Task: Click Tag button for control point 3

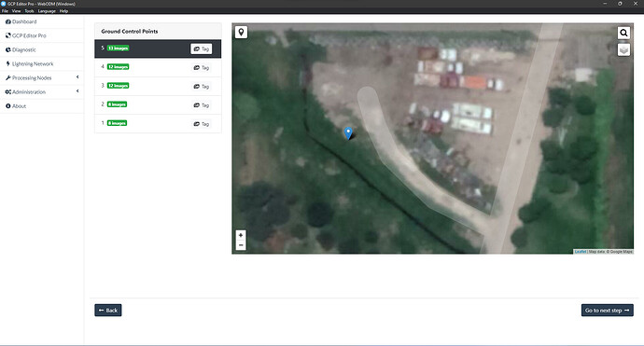Action: click(202, 86)
